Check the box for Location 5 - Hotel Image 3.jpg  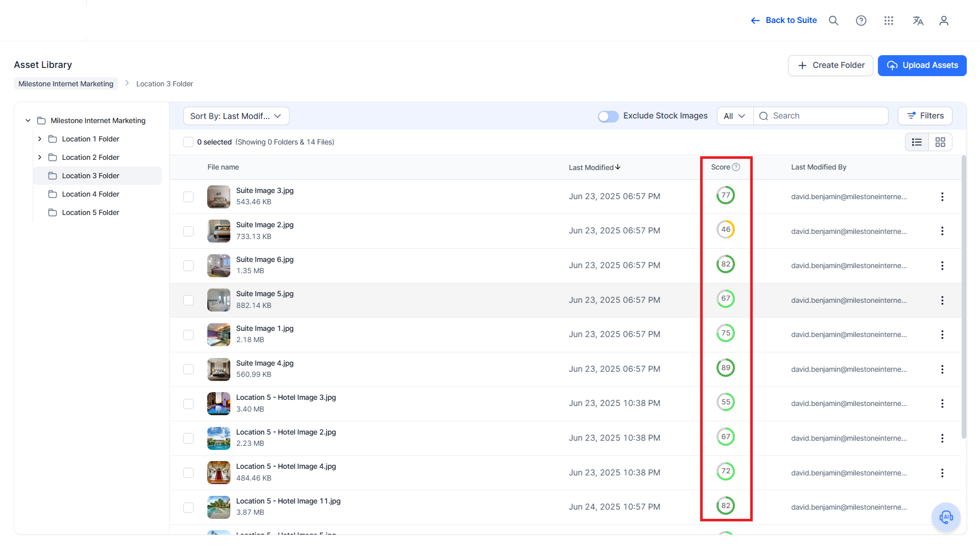point(188,404)
